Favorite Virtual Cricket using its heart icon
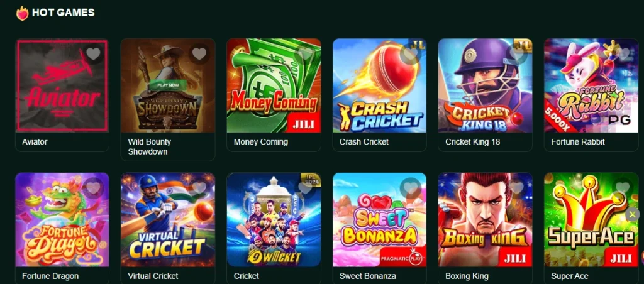 199,188
